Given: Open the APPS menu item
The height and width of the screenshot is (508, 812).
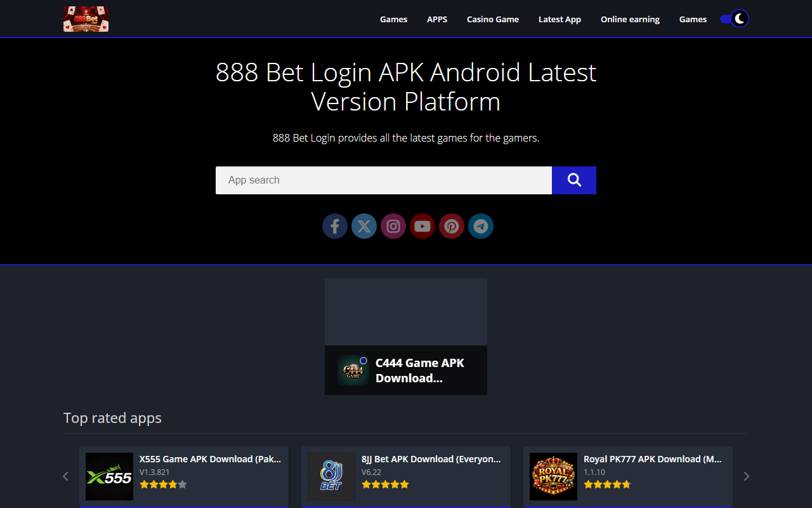Looking at the screenshot, I should 437,19.
